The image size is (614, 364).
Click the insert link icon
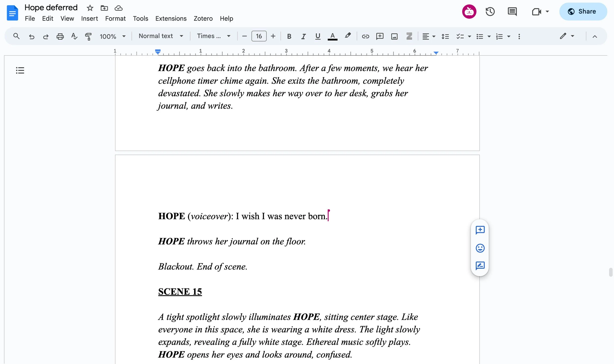[x=365, y=36]
